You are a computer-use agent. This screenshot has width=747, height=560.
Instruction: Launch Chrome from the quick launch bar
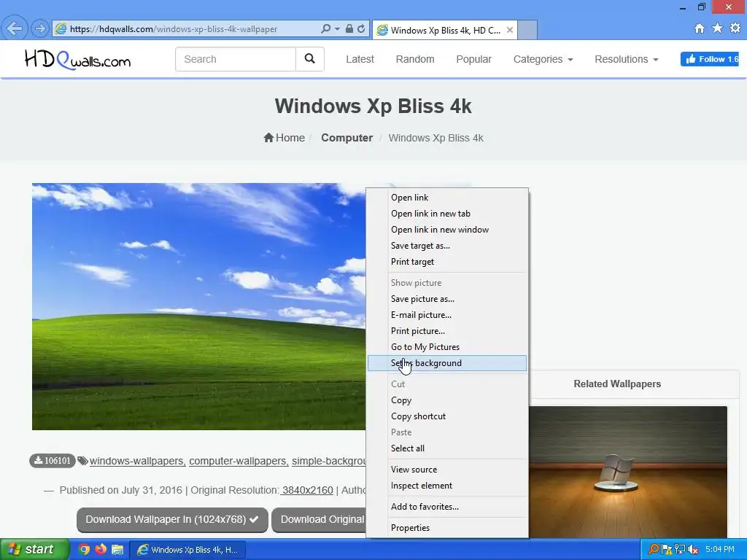pyautogui.click(x=85, y=550)
